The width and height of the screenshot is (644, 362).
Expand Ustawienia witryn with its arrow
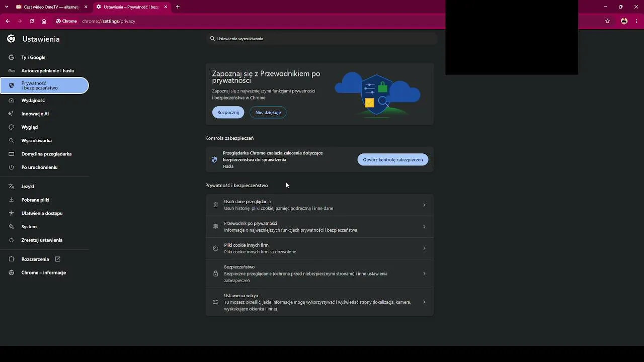point(424,302)
